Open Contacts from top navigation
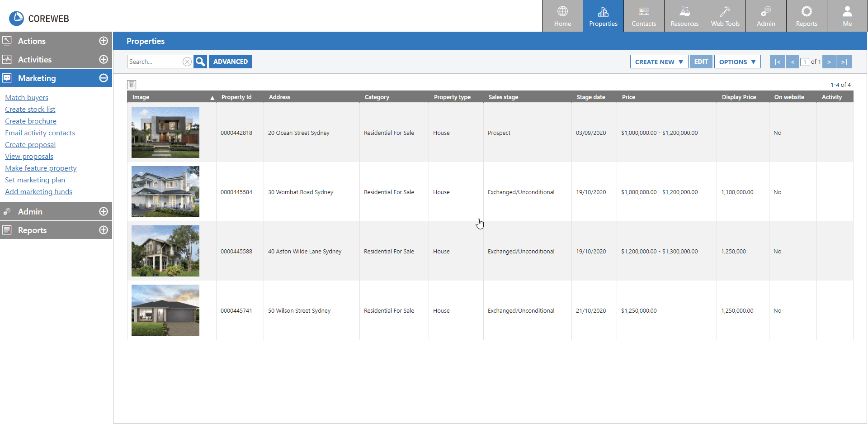Image resolution: width=868 pixels, height=424 pixels. pyautogui.click(x=644, y=16)
